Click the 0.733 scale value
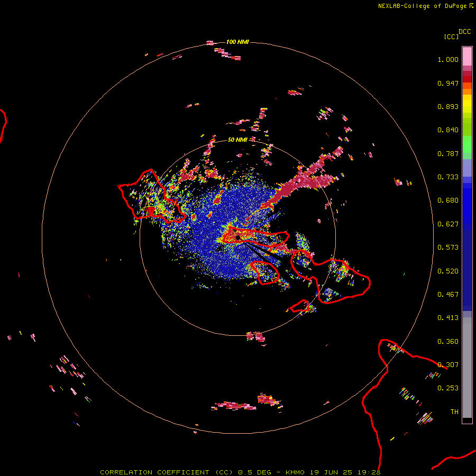The image size is (476, 476). (x=448, y=177)
